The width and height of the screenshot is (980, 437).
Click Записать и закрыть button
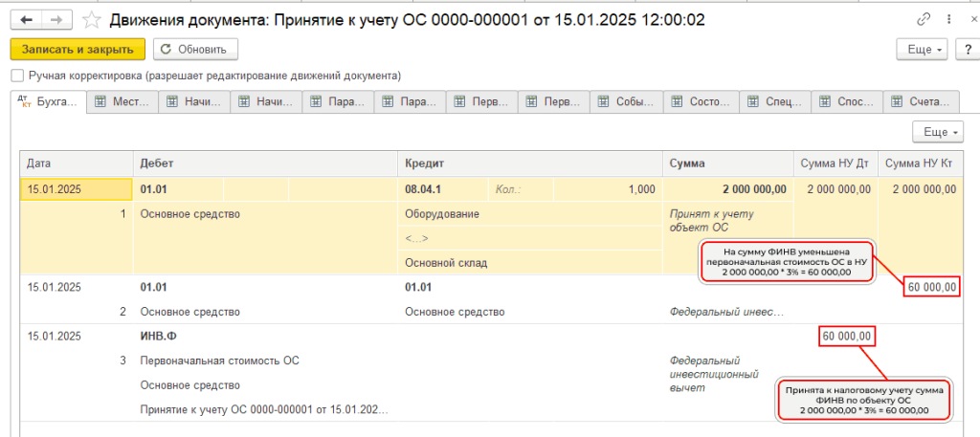[78, 50]
